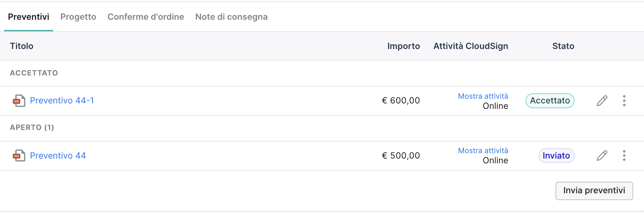The image size is (644, 213).
Task: Show CloudSign activity for Preventivo 44
Action: [x=483, y=150]
